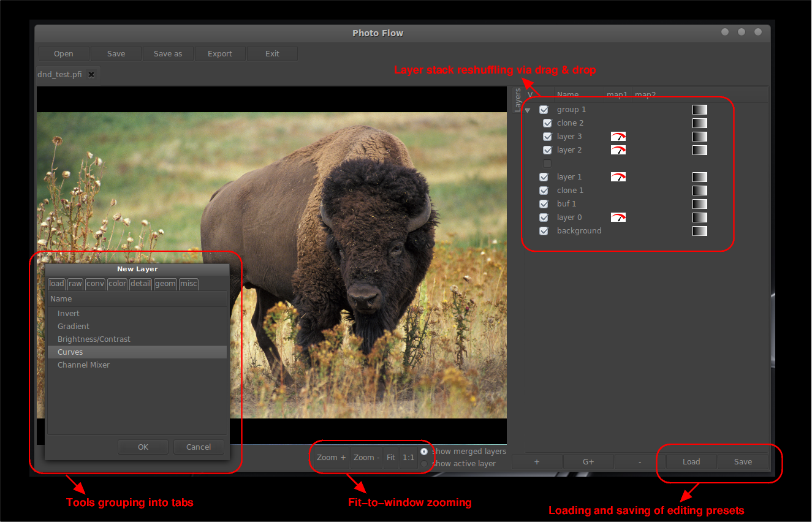812x522 pixels.
Task: Click the Save as button
Action: tap(168, 54)
